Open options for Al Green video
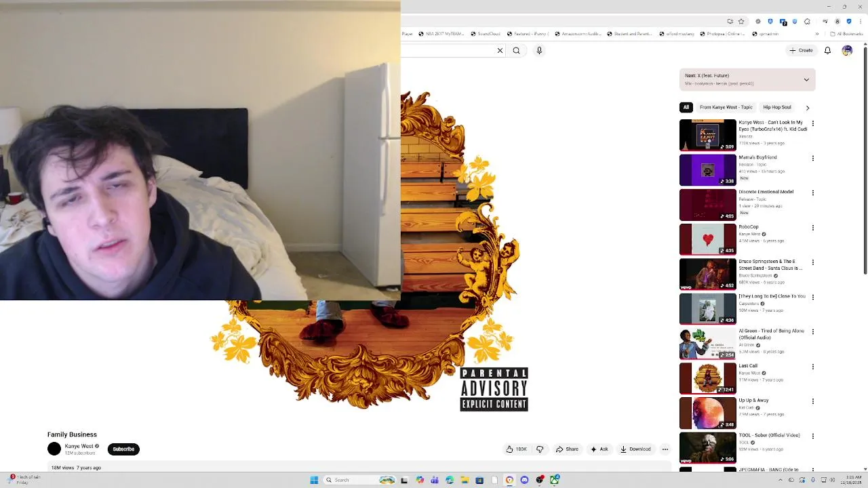This screenshot has height=488, width=868. pyautogui.click(x=812, y=332)
